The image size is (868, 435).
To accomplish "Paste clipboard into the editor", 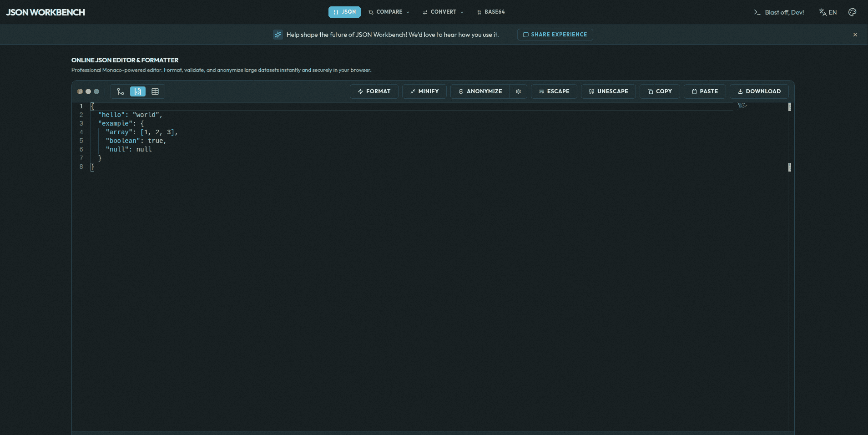I will [705, 91].
